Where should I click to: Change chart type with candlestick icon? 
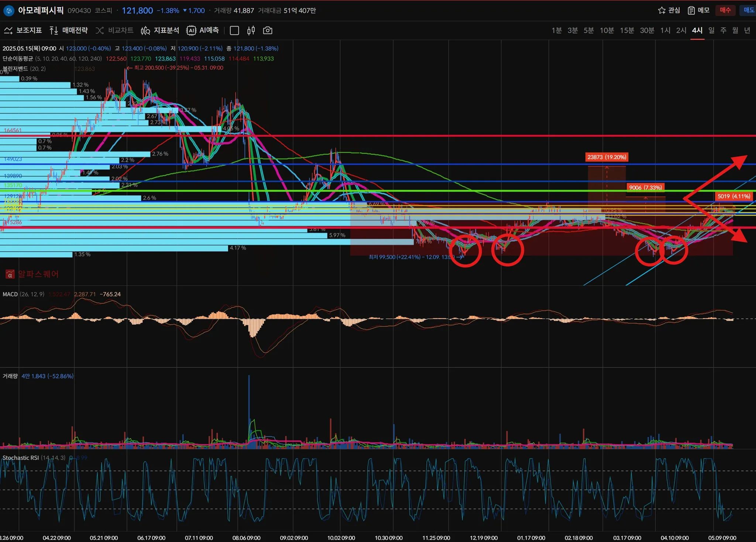[x=251, y=30]
